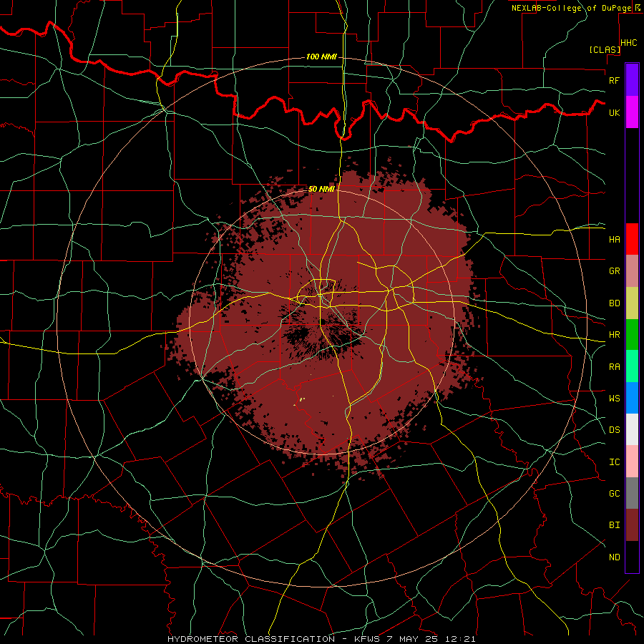The image size is (644, 644).
Task: Click the 'KFWS' station identifier
Action: tap(367, 639)
